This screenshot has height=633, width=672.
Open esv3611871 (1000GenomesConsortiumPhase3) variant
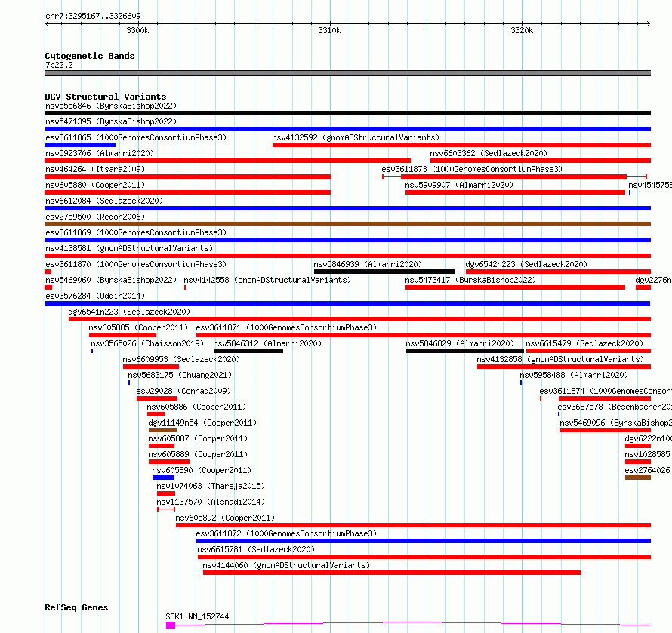[x=286, y=327]
